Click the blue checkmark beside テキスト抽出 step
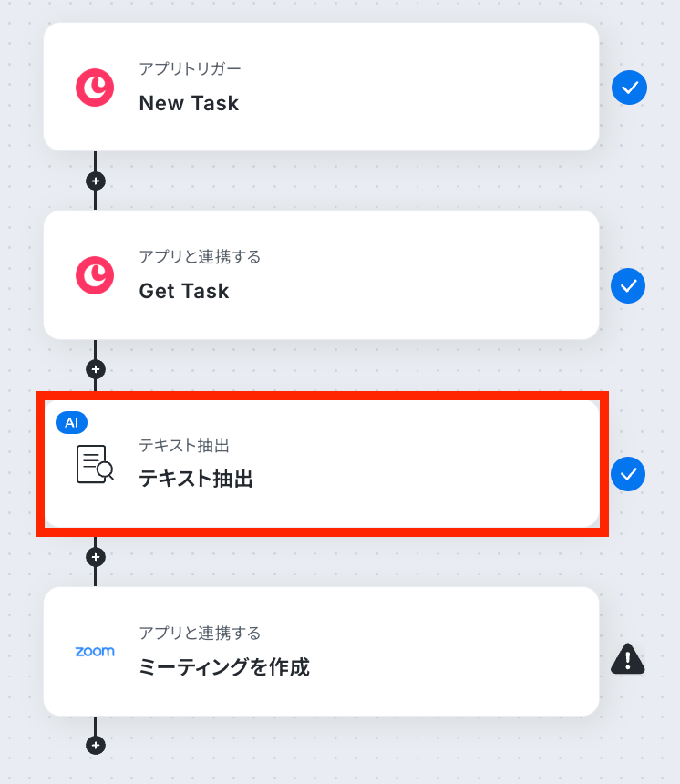The height and width of the screenshot is (784, 680). point(628,474)
